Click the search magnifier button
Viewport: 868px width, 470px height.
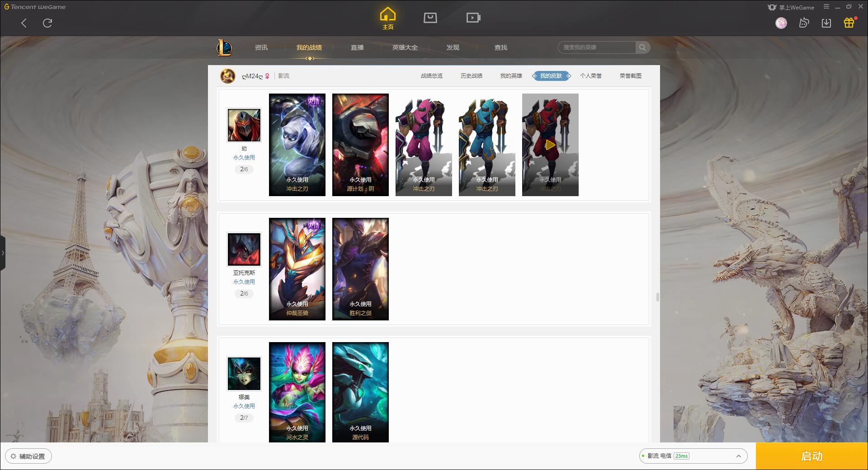(x=642, y=47)
